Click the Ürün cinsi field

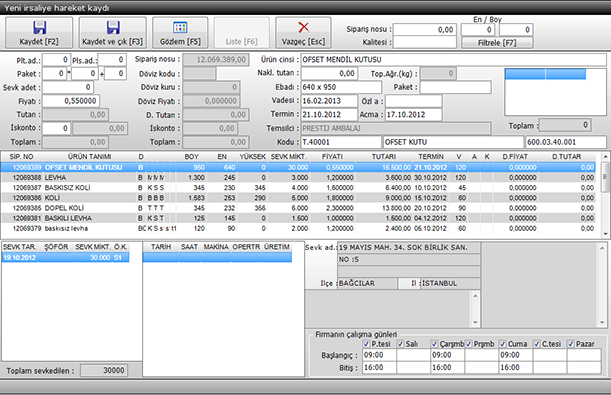(454, 60)
